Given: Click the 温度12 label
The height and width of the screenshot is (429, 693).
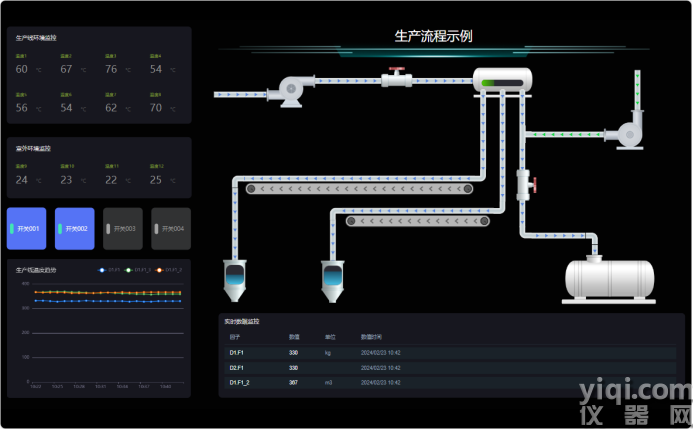Looking at the screenshot, I should (156, 166).
